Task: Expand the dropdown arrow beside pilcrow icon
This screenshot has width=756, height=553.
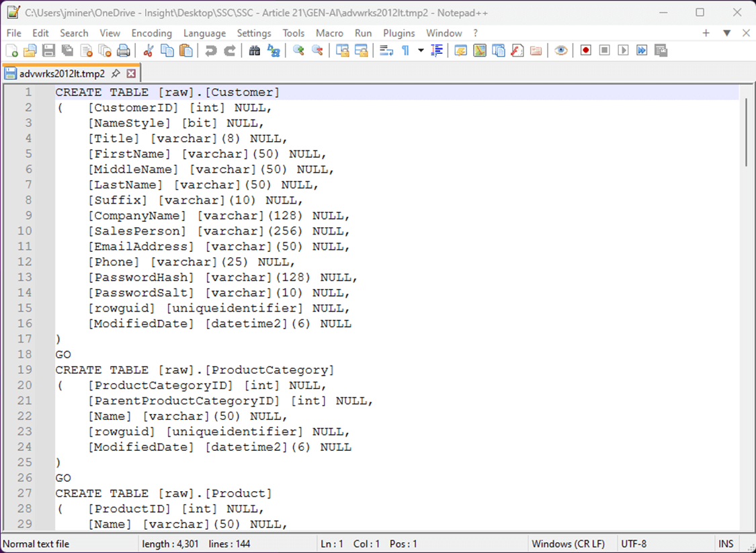Action: click(421, 50)
